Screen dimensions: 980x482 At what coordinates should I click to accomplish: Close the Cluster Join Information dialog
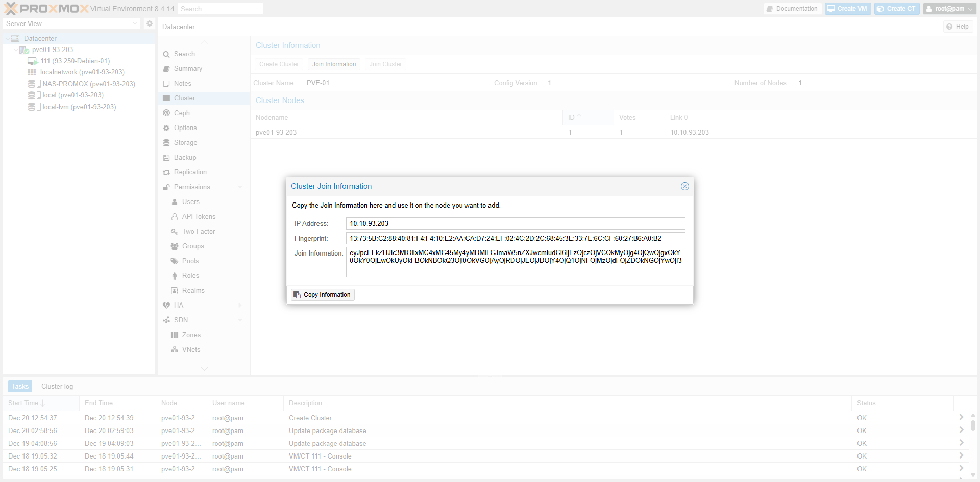tap(684, 186)
